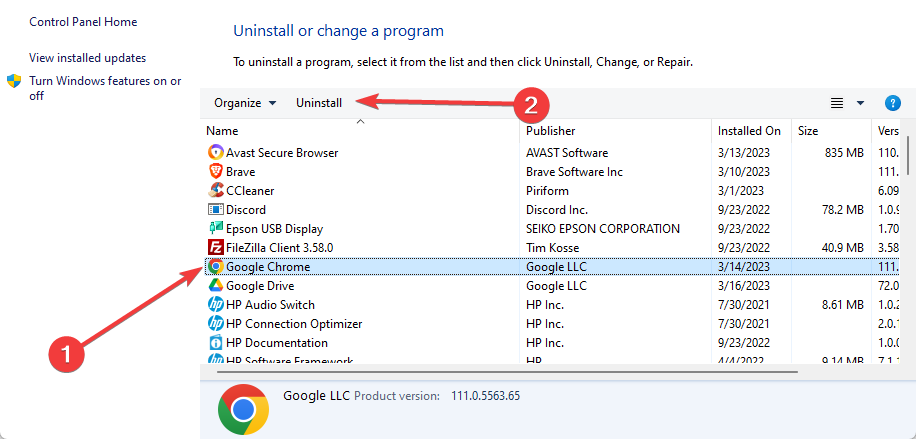Screen dimensions: 916x439
Task: Click the 3/16/2023 installed date
Action: click(x=744, y=286)
